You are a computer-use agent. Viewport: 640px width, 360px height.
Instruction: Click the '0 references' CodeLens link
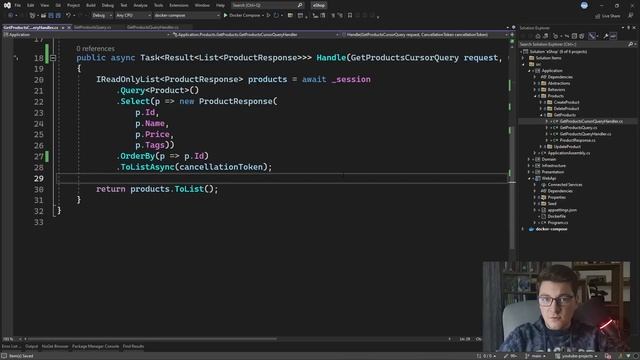pyautogui.click(x=95, y=49)
